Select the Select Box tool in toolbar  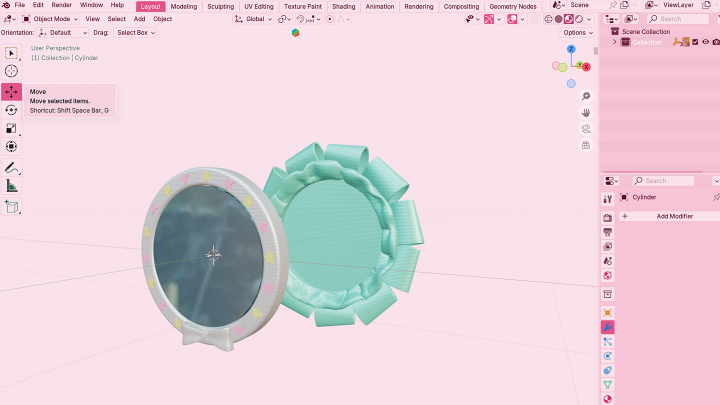(x=11, y=53)
